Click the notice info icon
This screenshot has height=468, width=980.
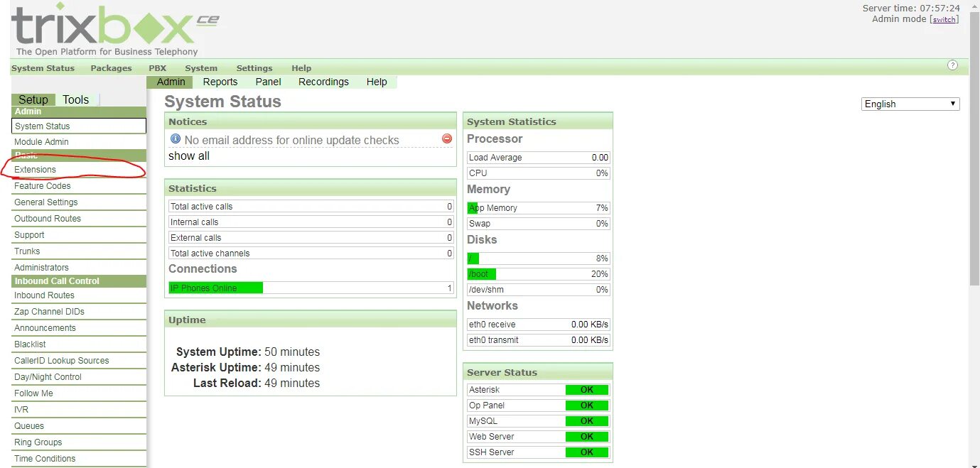[176, 139]
